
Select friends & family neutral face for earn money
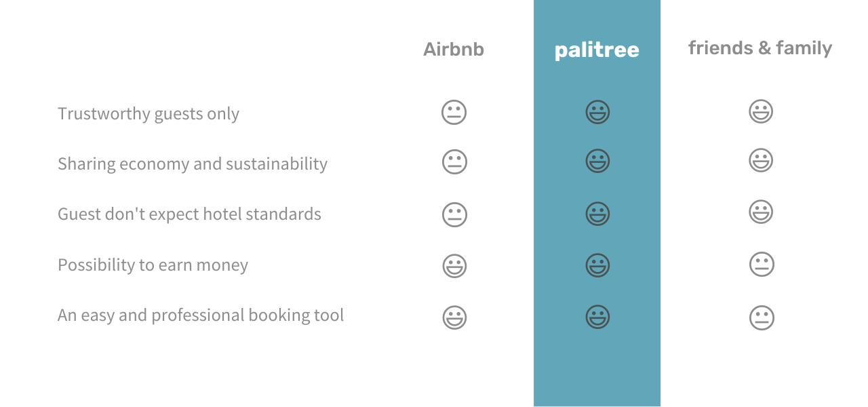[x=762, y=264]
